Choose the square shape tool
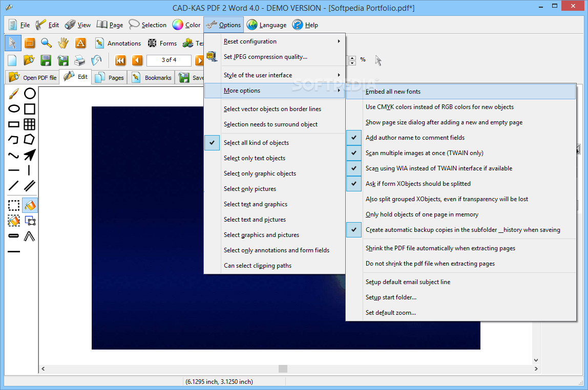The width and height of the screenshot is (588, 390). pyautogui.click(x=30, y=109)
